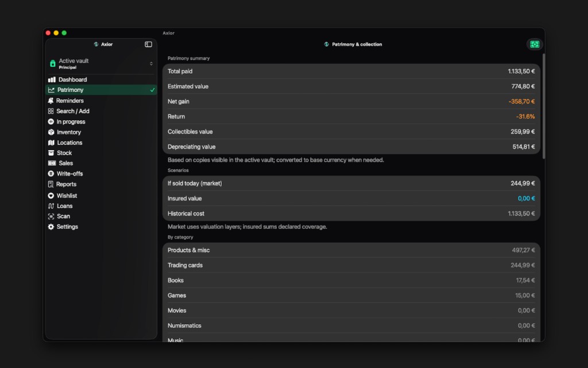The width and height of the screenshot is (588, 368).
Task: Click the Loans arrows icon
Action: pos(51,206)
